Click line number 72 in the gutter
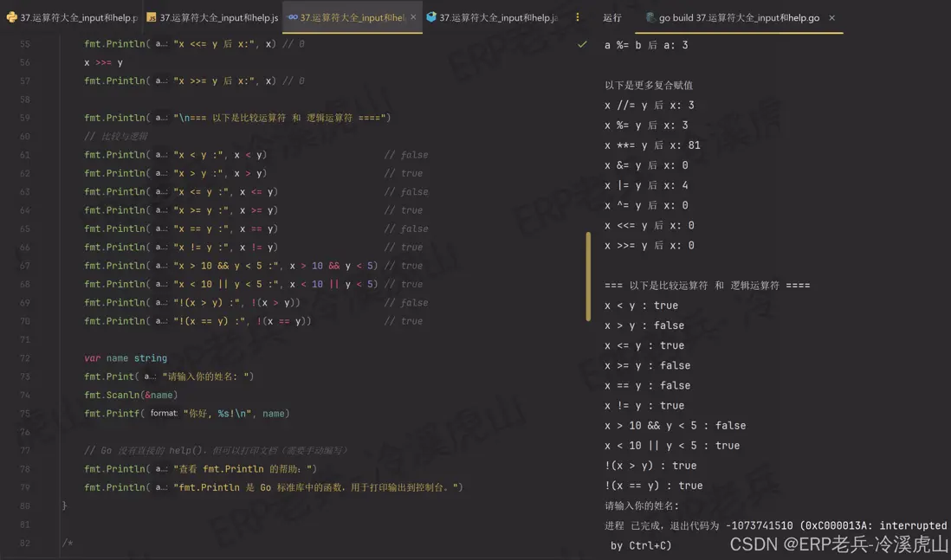951x560 pixels. [25, 358]
